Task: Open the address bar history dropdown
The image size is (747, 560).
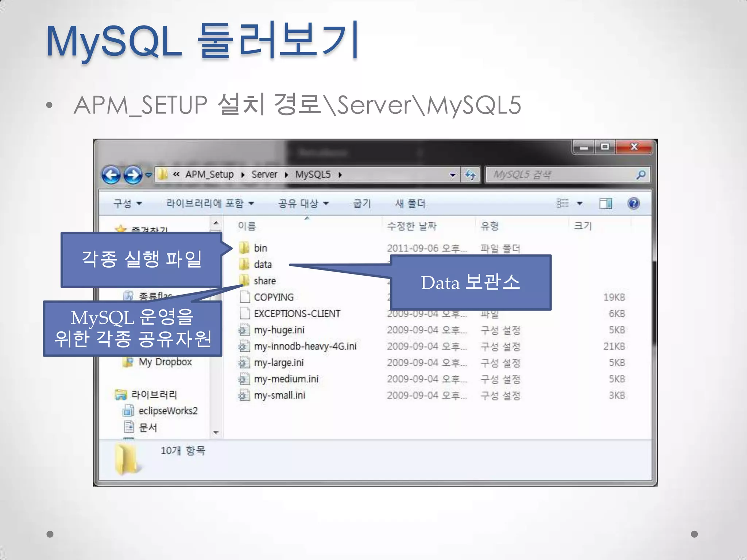Action: tap(453, 175)
